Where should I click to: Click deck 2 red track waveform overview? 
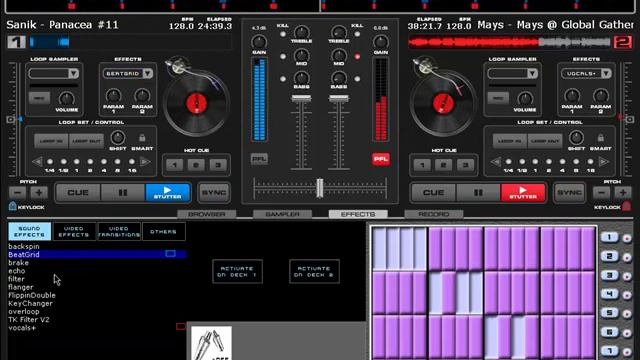[509, 42]
